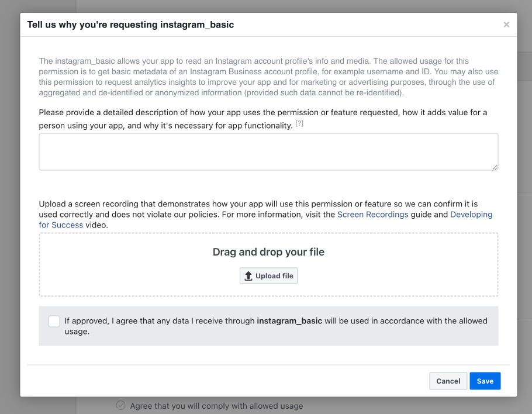532x414 pixels.
Task: Click the upload arrow icon
Action: click(248, 276)
